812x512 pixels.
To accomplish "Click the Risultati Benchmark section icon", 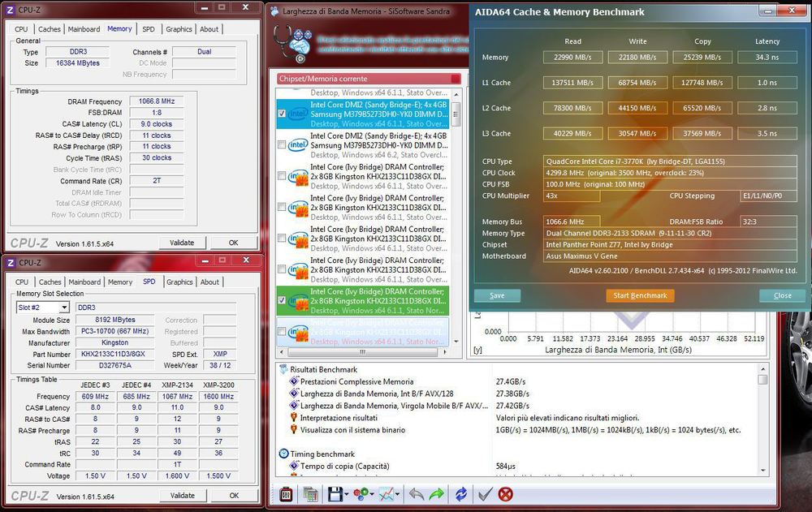I will coord(283,370).
